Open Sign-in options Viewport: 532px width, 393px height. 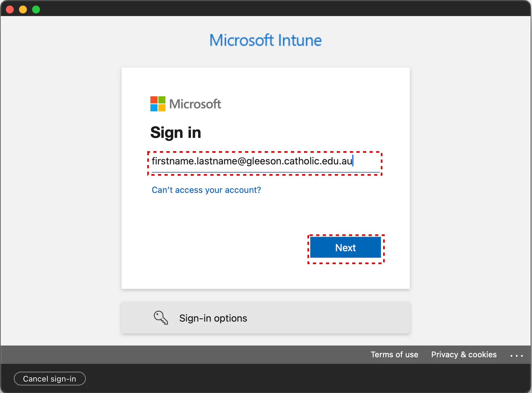(265, 318)
